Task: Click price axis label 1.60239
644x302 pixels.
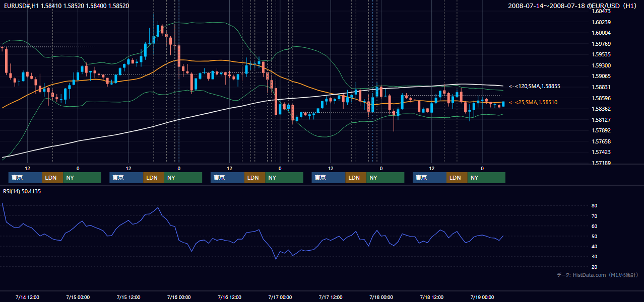Action: 601,22
